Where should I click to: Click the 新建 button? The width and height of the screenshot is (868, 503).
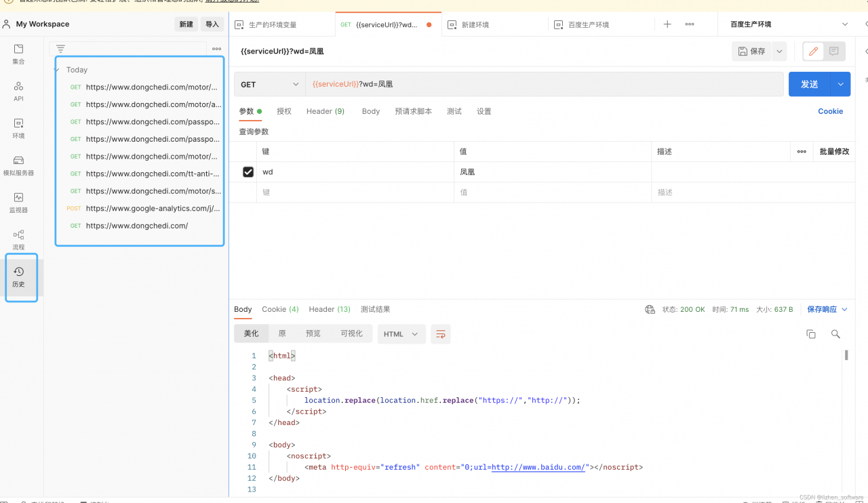tap(186, 24)
